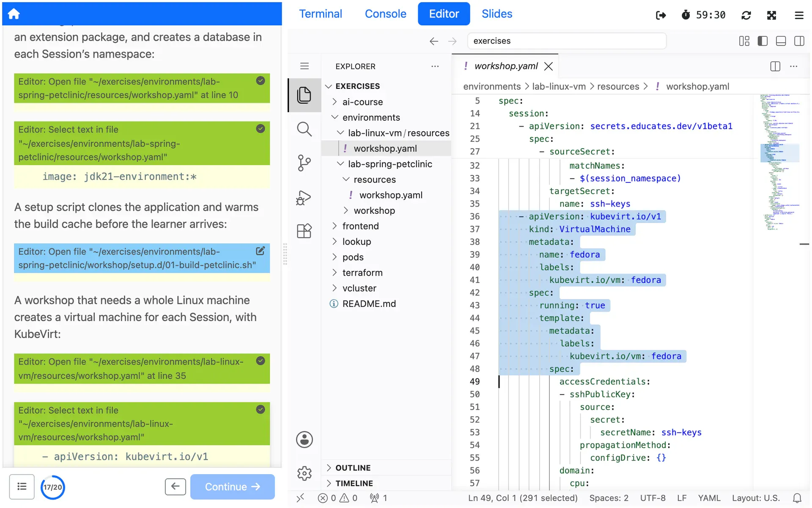Reload the dashboard with refresh icon
This screenshot has width=812, height=508.
point(746,15)
